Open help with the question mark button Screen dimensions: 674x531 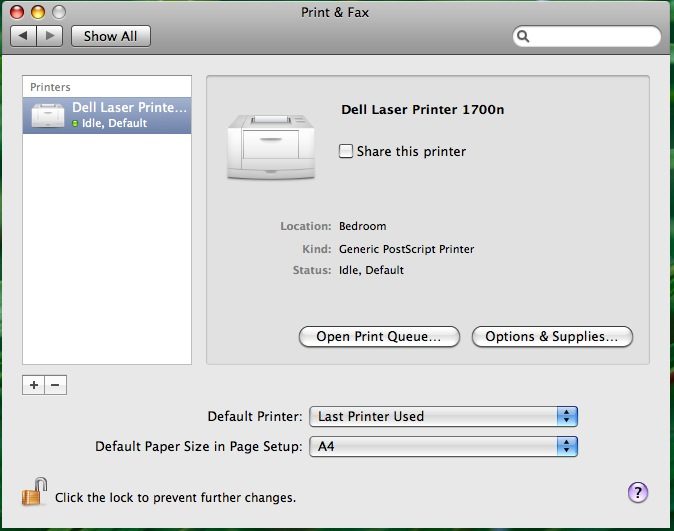[x=638, y=492]
